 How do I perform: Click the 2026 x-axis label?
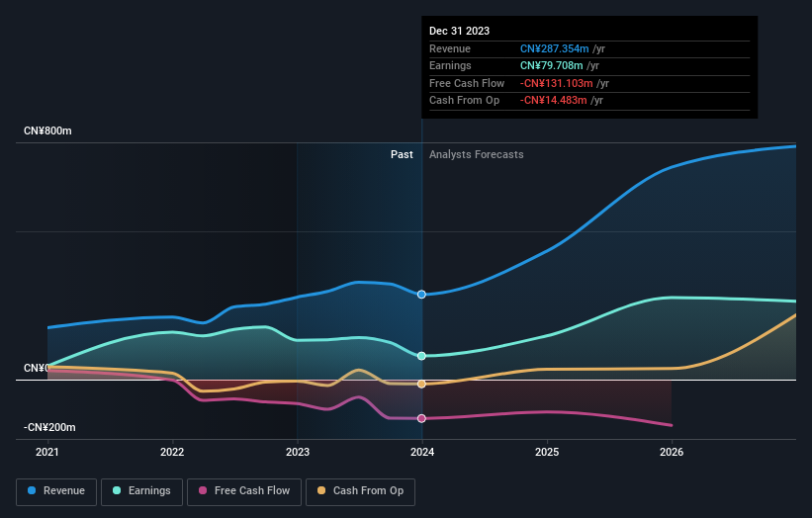click(672, 452)
